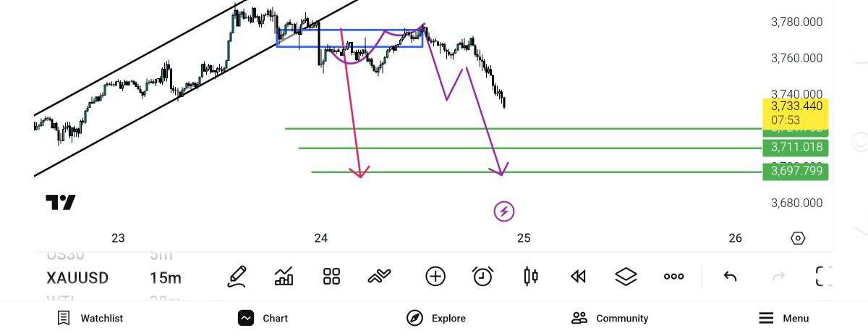The image size is (868, 336).
Task: Tap the circled plus add icon
Action: click(x=435, y=277)
